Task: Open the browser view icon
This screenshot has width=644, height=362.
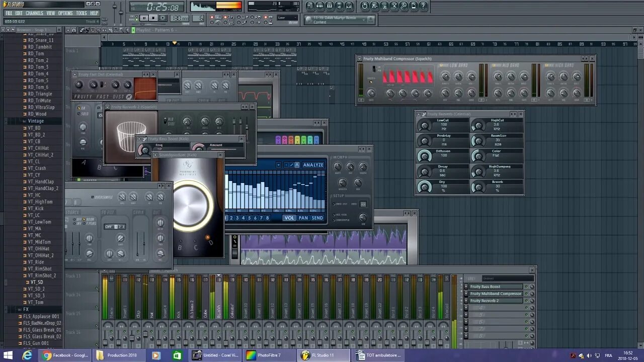Action: click(340, 6)
